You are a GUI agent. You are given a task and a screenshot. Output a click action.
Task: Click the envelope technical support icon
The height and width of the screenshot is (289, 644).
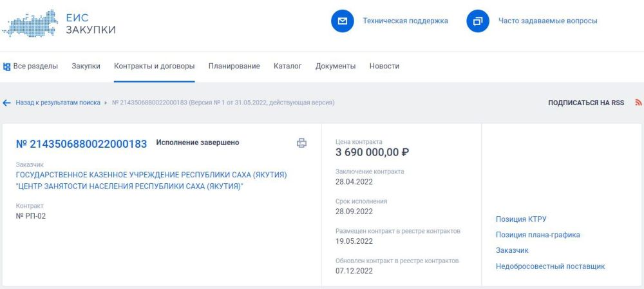[x=343, y=21]
